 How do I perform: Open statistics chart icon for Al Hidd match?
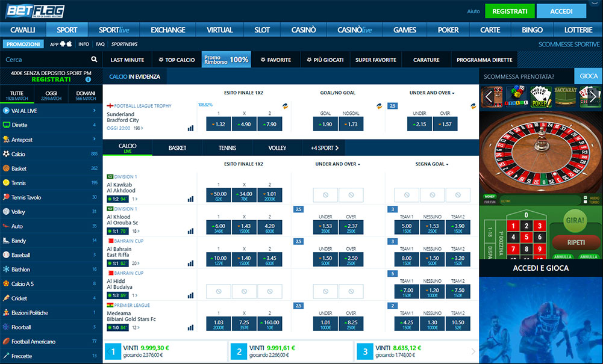click(x=190, y=295)
